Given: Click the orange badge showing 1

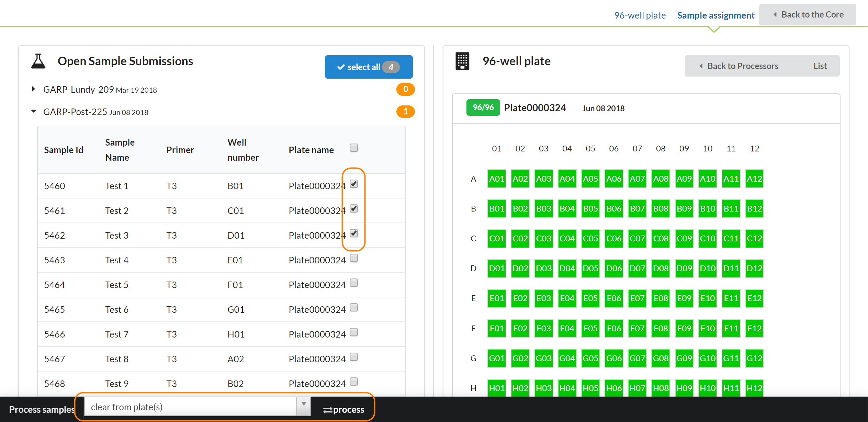Looking at the screenshot, I should (405, 112).
